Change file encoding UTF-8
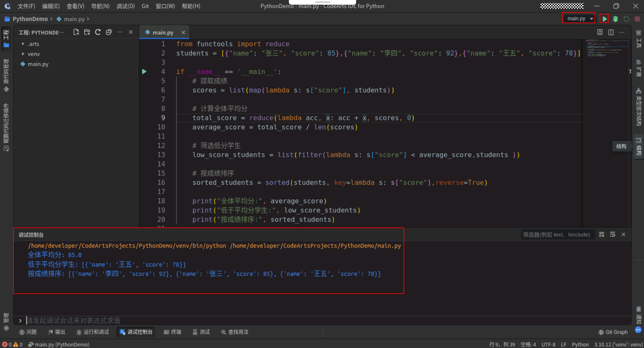 coord(548,344)
